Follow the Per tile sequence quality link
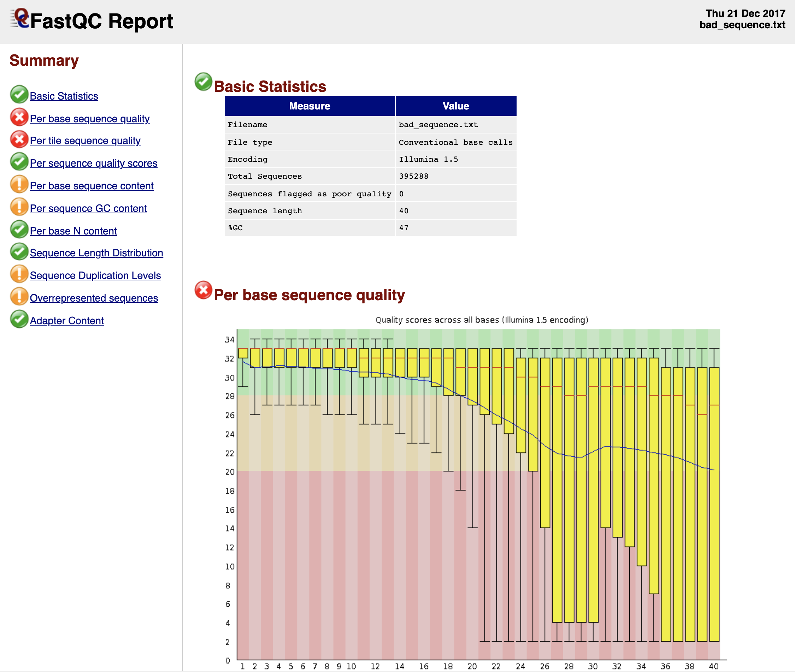This screenshot has width=795, height=672. click(x=85, y=141)
